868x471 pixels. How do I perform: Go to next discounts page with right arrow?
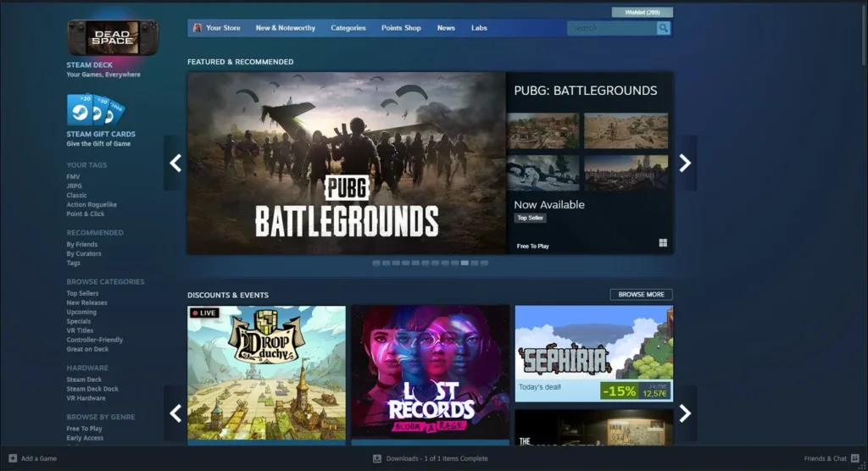(x=685, y=413)
